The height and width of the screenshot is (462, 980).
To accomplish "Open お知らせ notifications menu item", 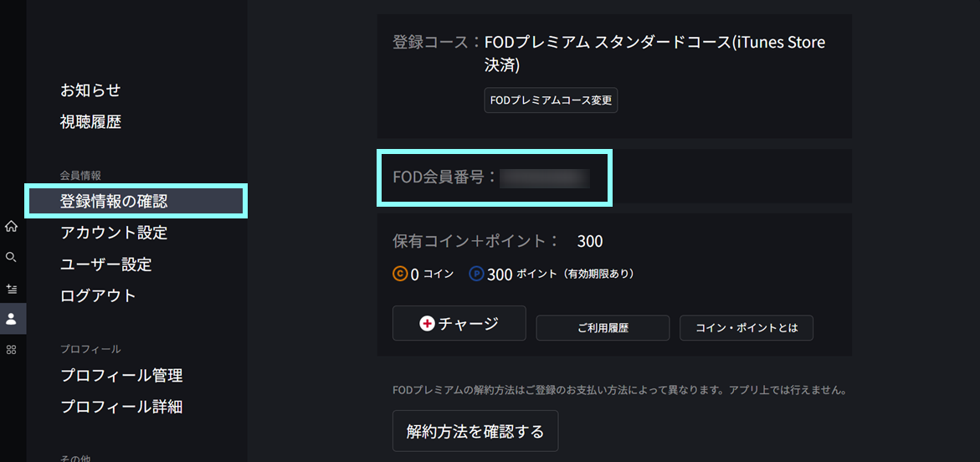I will click(x=90, y=90).
